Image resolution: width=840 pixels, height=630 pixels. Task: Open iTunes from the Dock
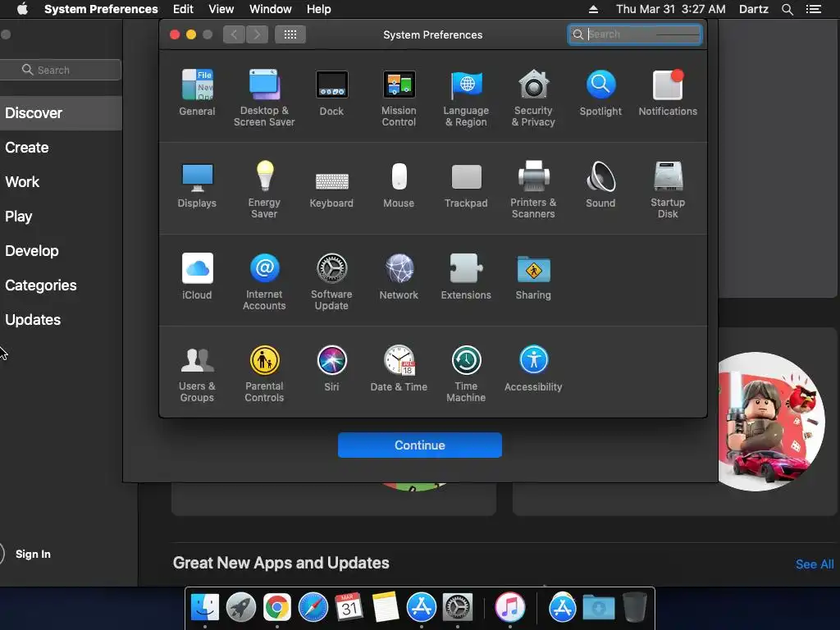(510, 608)
